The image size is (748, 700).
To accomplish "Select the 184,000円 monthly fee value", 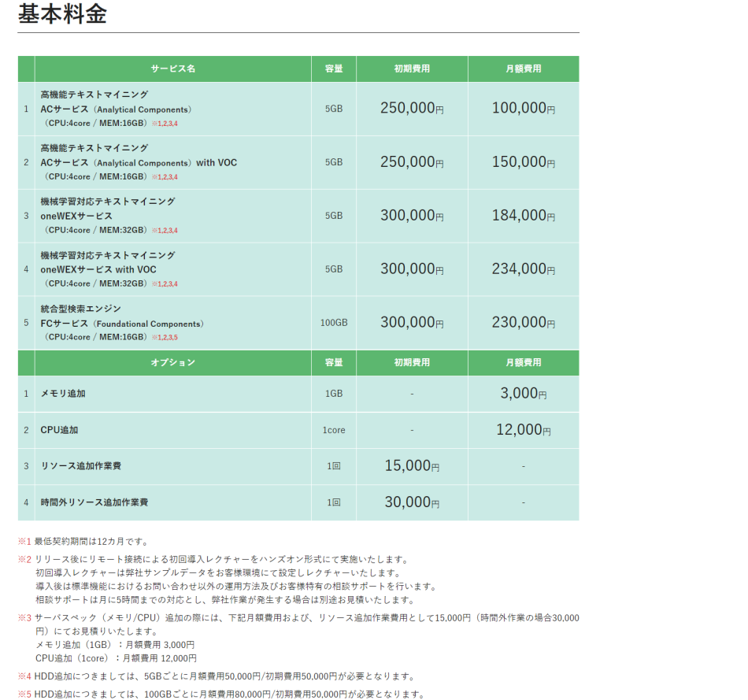I will pyautogui.click(x=523, y=216).
